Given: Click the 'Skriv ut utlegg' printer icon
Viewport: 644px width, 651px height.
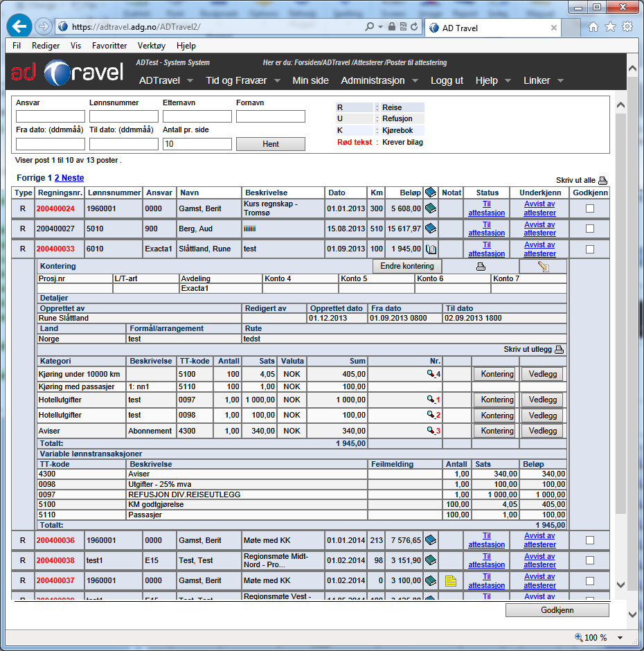Looking at the screenshot, I should (560, 350).
